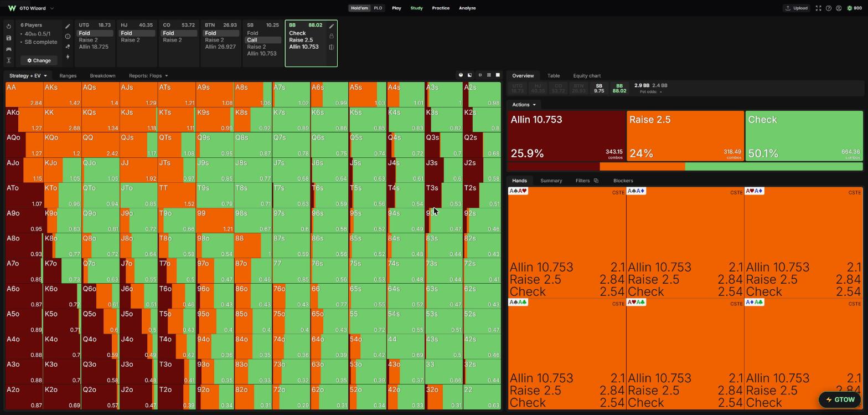Switch game type to Hold'em
868x415 pixels.
point(359,8)
